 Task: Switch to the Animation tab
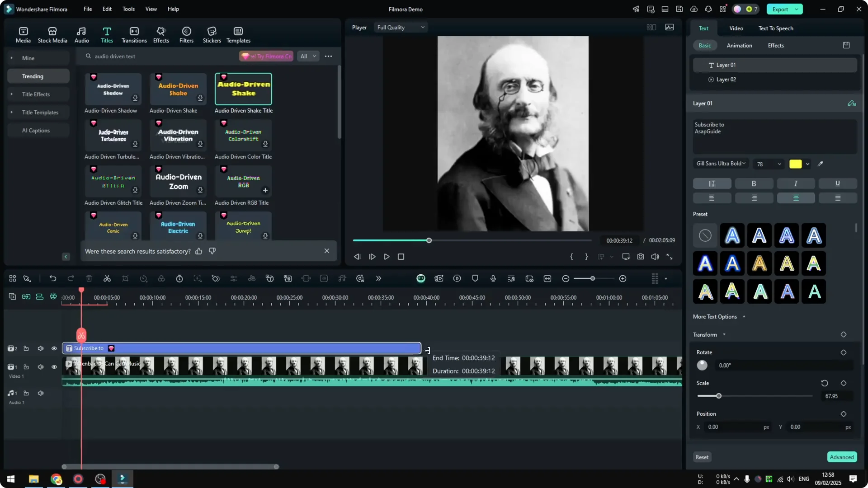pyautogui.click(x=740, y=45)
